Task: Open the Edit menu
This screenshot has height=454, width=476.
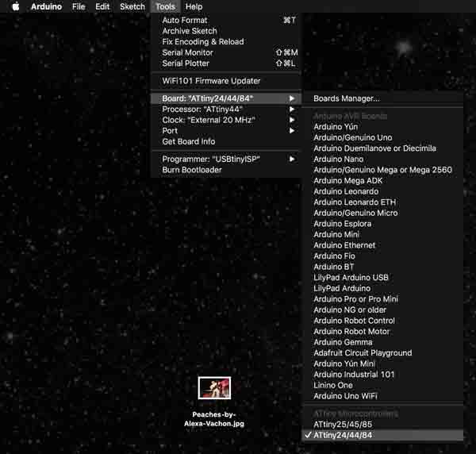Action: (102, 6)
